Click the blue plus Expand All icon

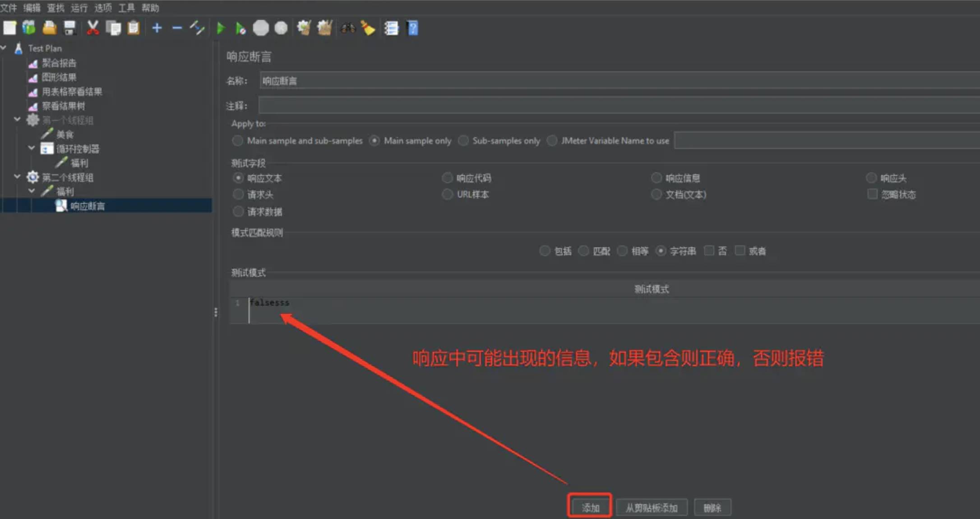(157, 28)
